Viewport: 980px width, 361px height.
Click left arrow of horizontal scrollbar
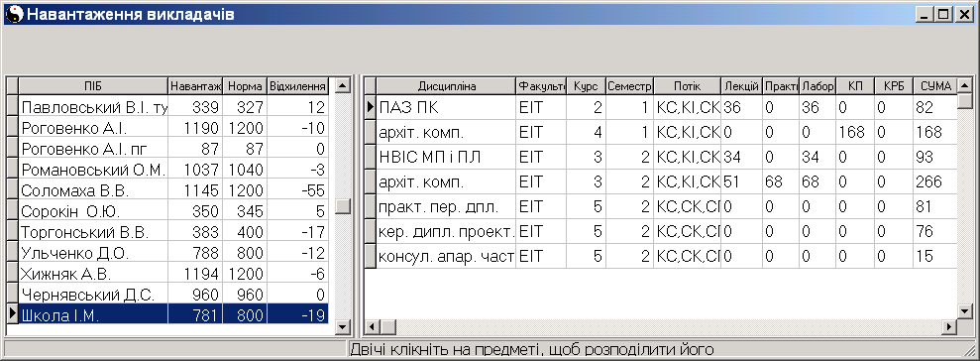372,326
